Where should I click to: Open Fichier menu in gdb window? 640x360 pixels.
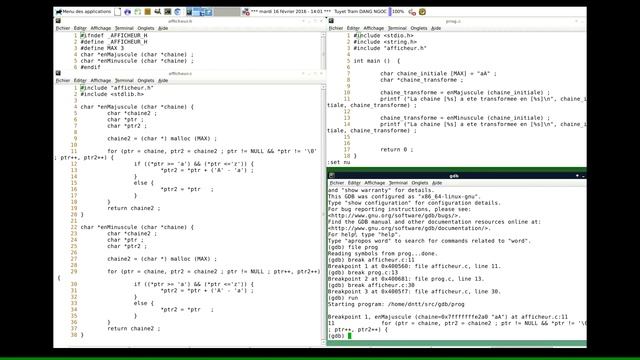337,183
